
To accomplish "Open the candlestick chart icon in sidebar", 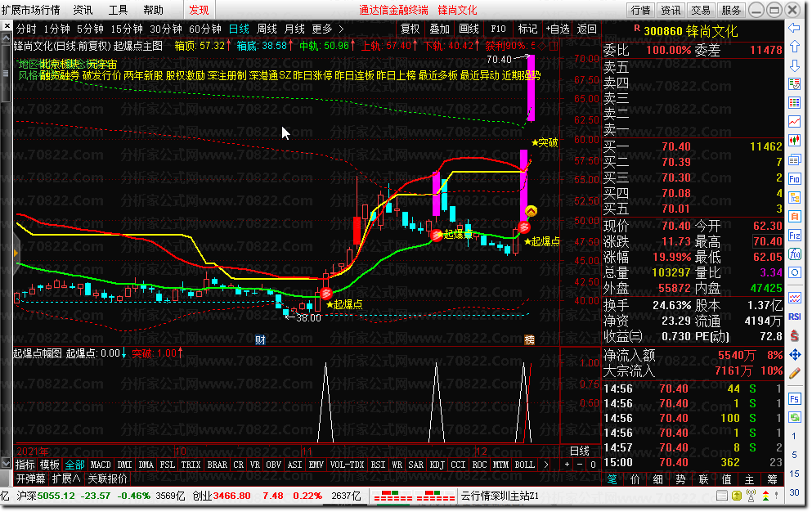I will [x=794, y=141].
